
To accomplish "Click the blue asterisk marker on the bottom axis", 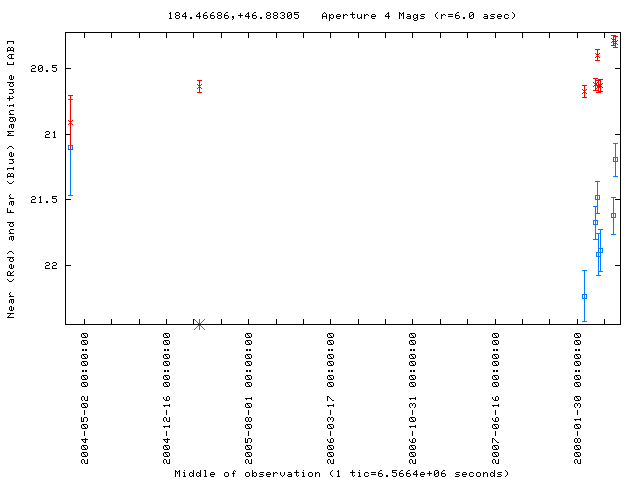I will [x=199, y=324].
